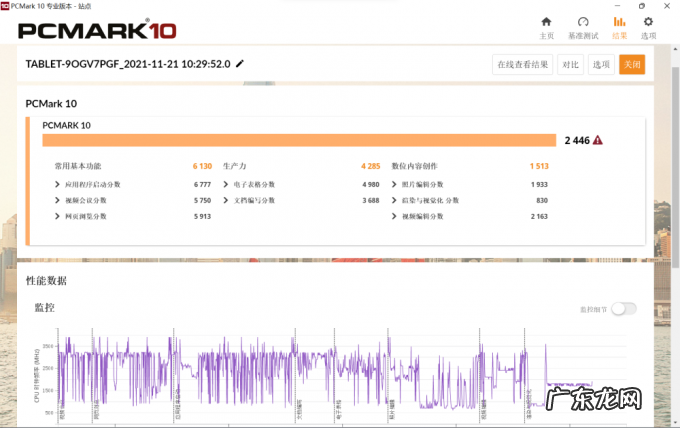The image size is (680, 428).
Task: Click the value 3 688
Action: click(x=371, y=200)
